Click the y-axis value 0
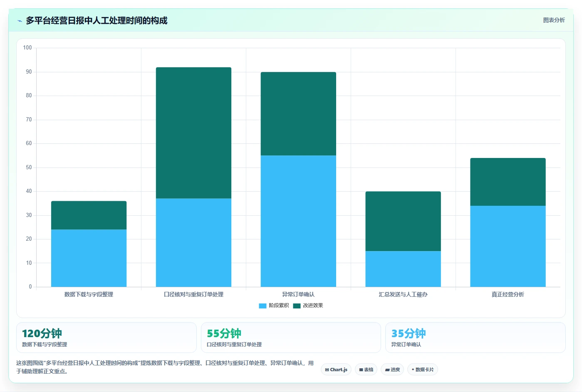The width and height of the screenshot is (582, 392). point(30,287)
